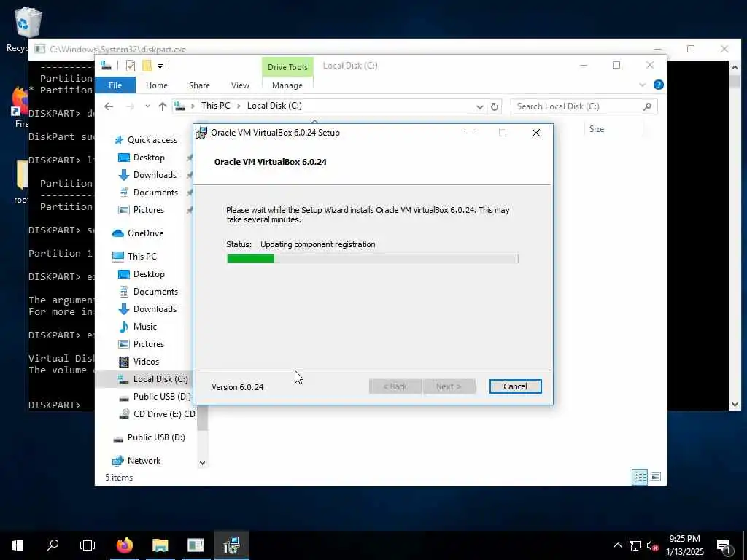747x560 pixels.
Task: Click the navigation pane scroll down arrow
Action: pos(203,463)
